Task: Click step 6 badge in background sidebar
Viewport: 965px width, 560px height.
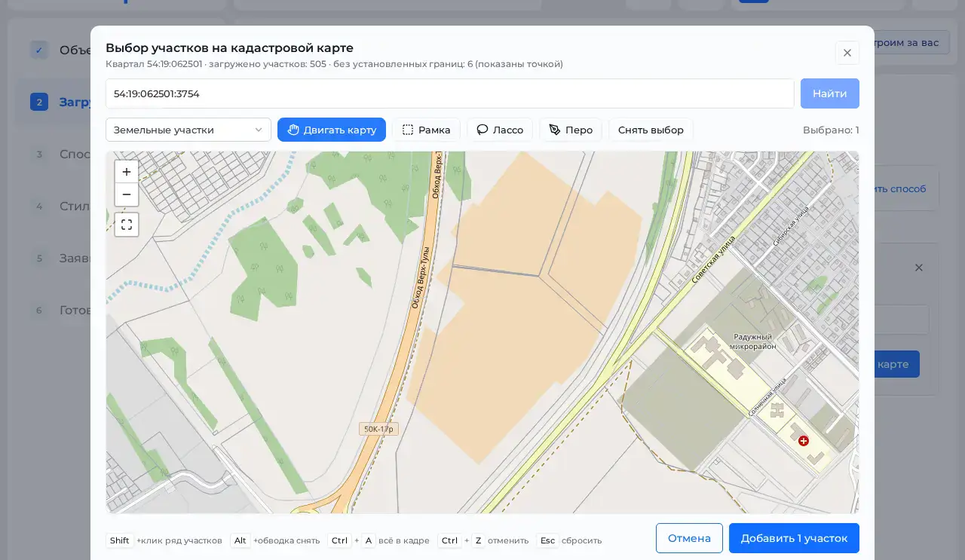Action: tap(39, 310)
